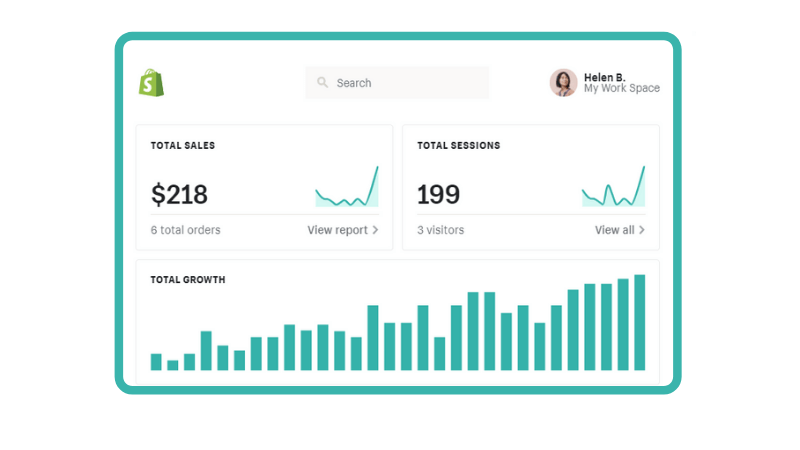Click the magnifying glass search icon
The height and width of the screenshot is (450, 800).
click(x=323, y=83)
